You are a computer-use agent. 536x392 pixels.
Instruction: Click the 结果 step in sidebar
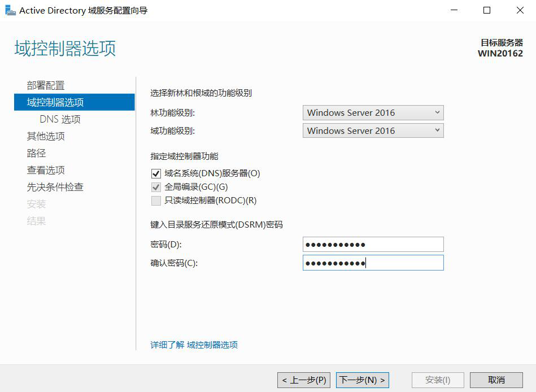[x=36, y=221]
